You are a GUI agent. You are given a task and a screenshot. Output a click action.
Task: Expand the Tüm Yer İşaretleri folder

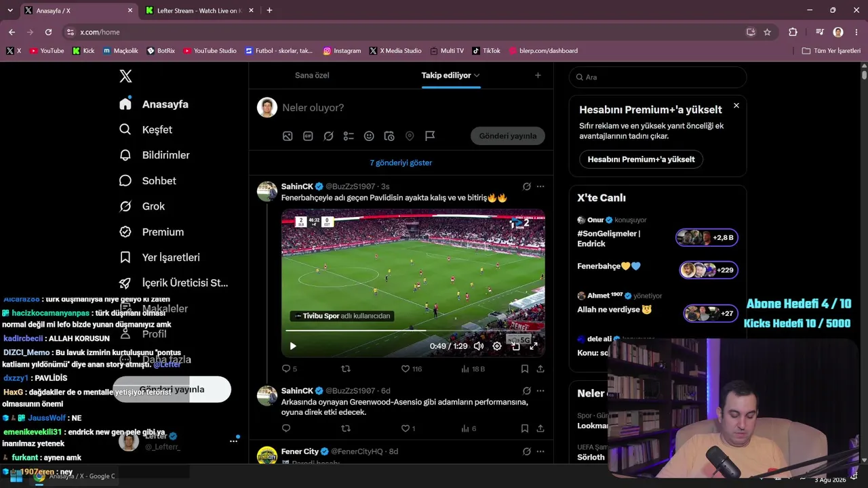[x=831, y=51]
